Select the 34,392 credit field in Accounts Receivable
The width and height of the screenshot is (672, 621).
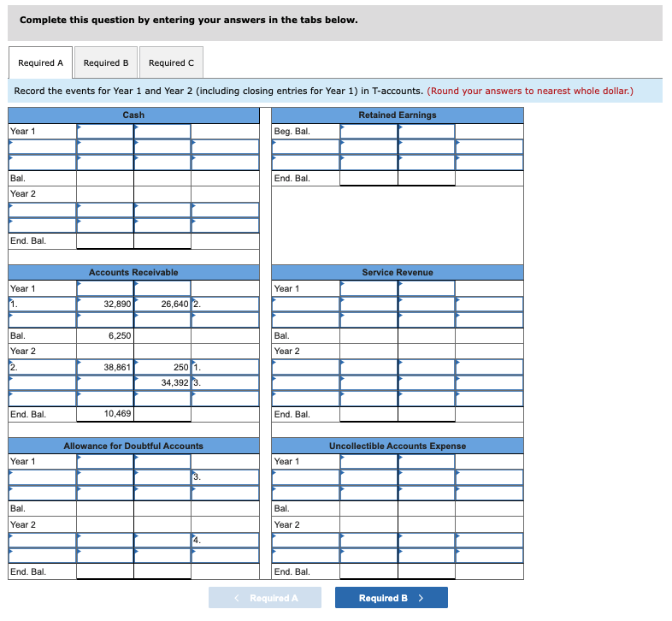click(x=162, y=382)
